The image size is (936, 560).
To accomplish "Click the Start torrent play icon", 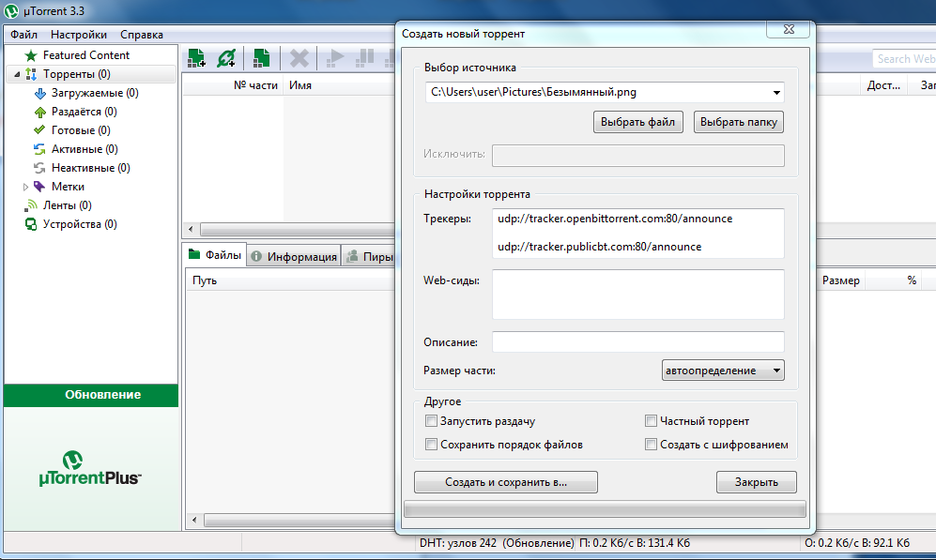I will tap(335, 58).
